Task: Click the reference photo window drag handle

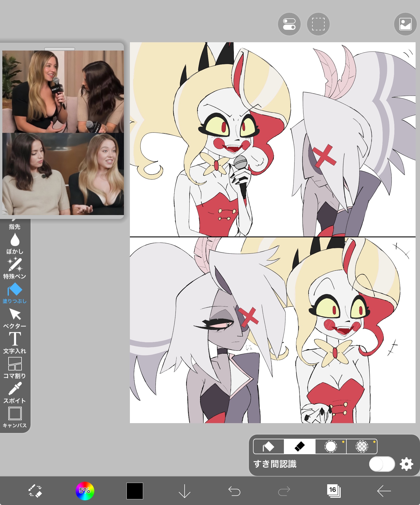Action: pyautogui.click(x=60, y=49)
